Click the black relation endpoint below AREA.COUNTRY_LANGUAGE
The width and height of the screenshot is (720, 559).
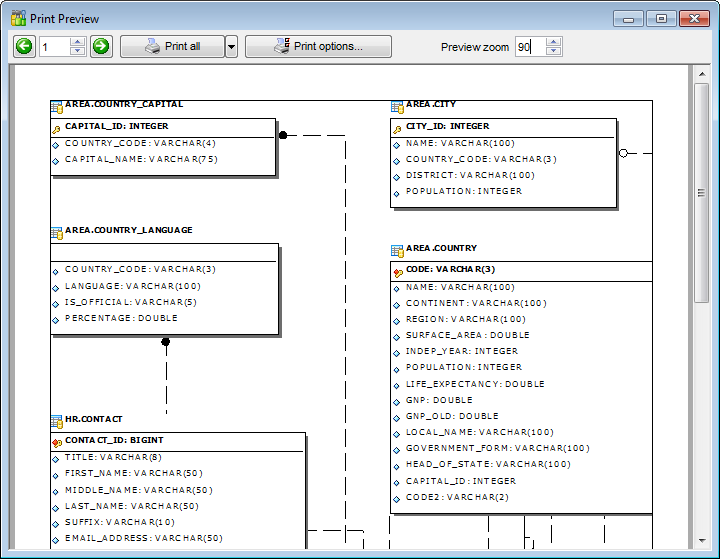pos(166,342)
